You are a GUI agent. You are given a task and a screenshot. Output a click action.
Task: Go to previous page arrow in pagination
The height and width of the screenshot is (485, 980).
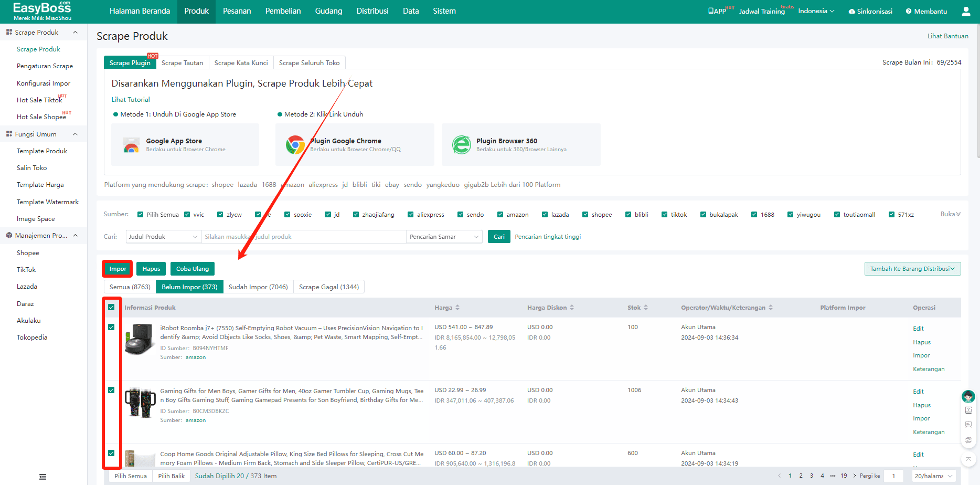[779, 476]
